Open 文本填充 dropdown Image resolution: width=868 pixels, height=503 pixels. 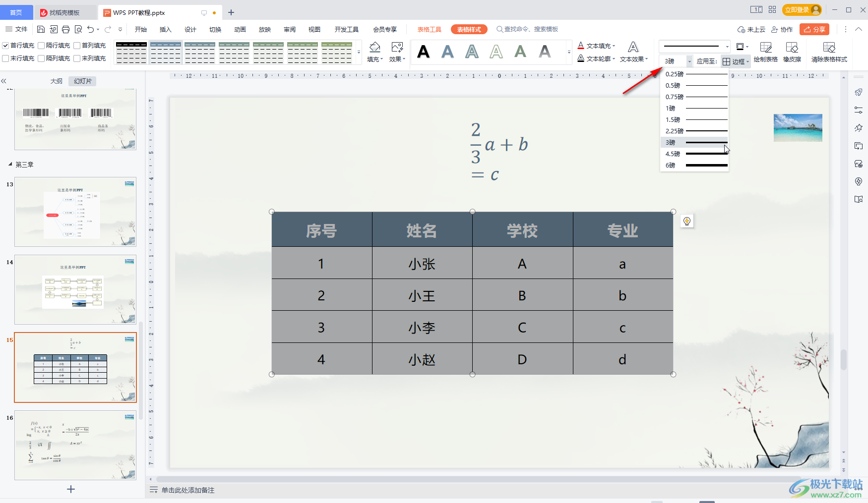pyautogui.click(x=597, y=46)
